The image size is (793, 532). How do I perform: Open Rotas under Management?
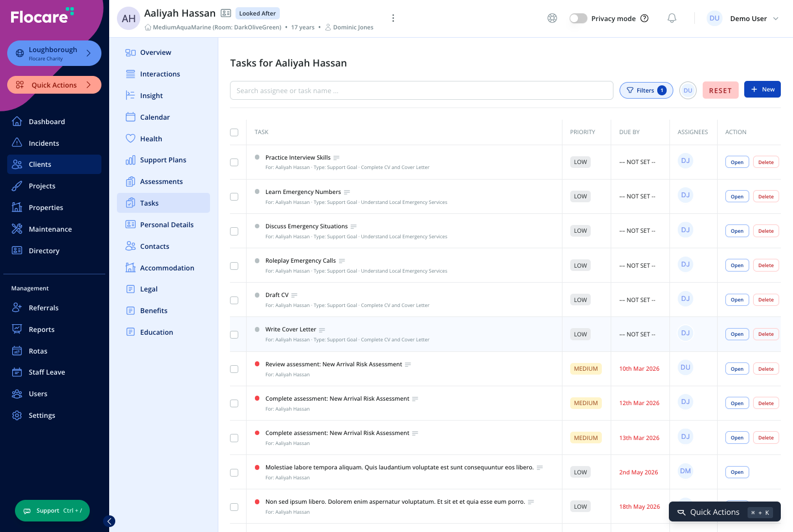pos(54,351)
